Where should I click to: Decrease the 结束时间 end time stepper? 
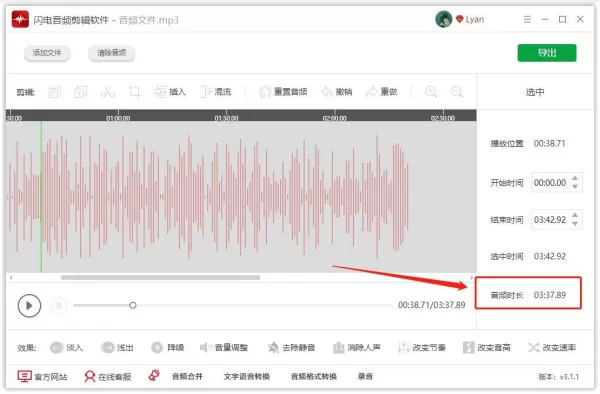(575, 223)
